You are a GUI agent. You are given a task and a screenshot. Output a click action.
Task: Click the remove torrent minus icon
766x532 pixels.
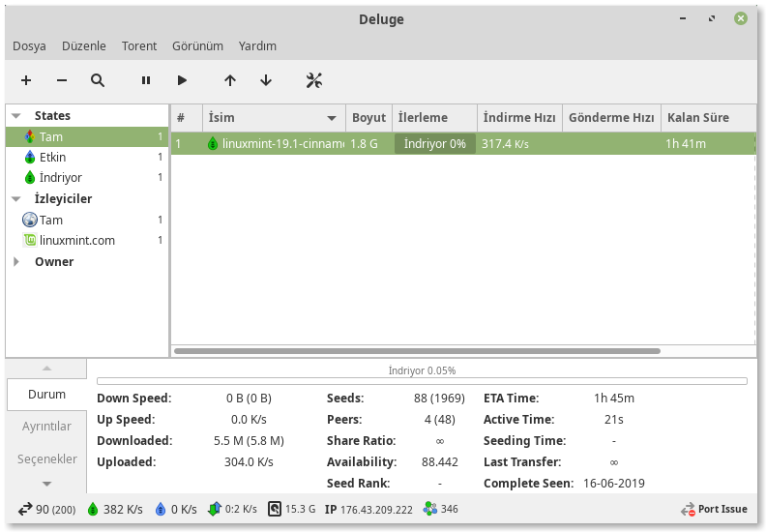click(62, 80)
